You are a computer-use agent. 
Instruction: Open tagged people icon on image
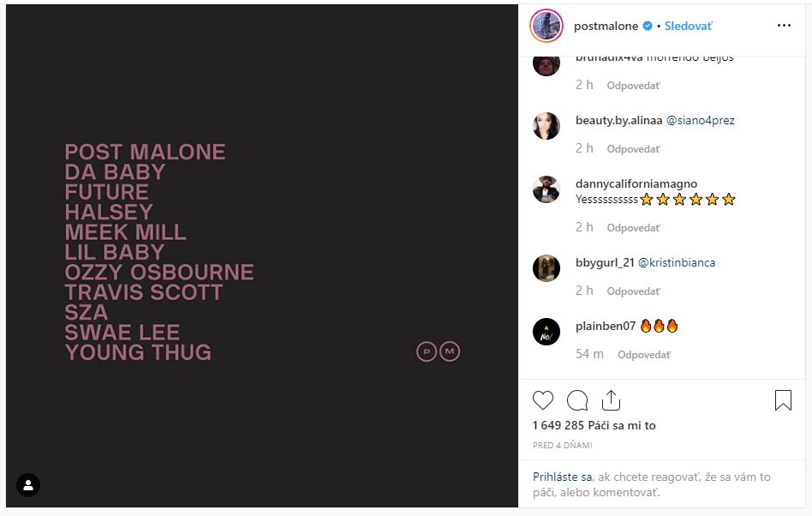[28, 485]
